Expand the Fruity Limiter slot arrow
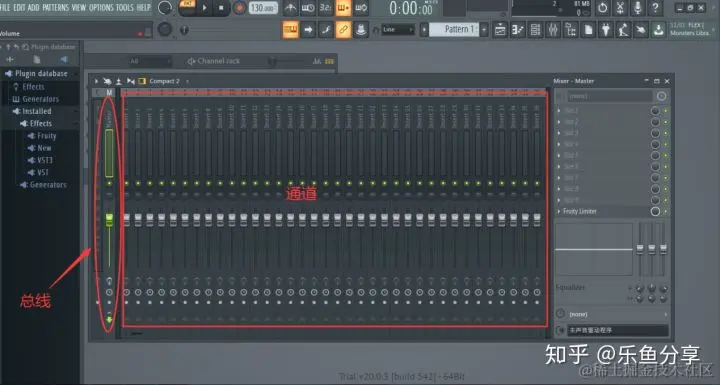The height and width of the screenshot is (385, 720). [x=559, y=211]
